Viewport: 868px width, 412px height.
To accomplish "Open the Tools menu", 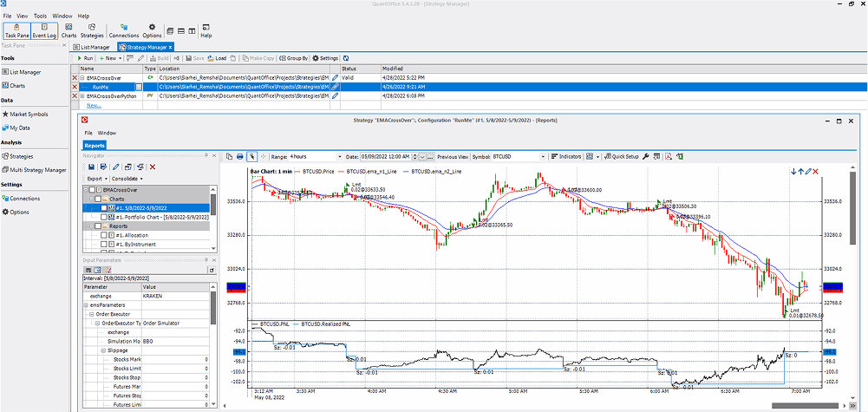I will [40, 16].
